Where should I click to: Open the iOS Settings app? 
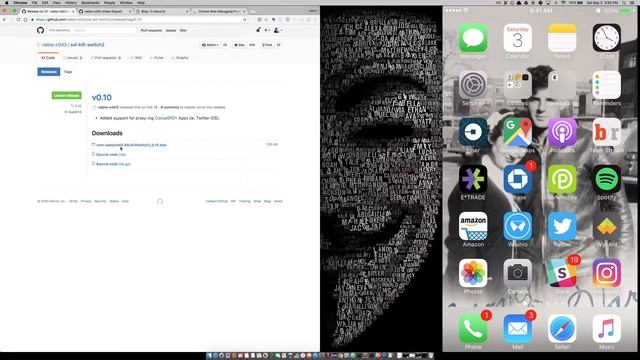click(x=473, y=85)
